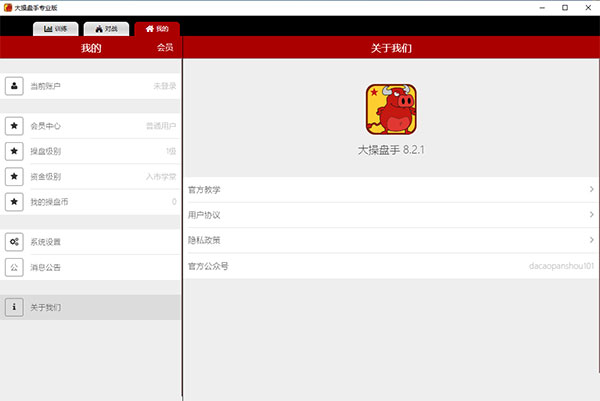600x401 pixels.
Task: Open 系统设置 entry
Action: 90,241
